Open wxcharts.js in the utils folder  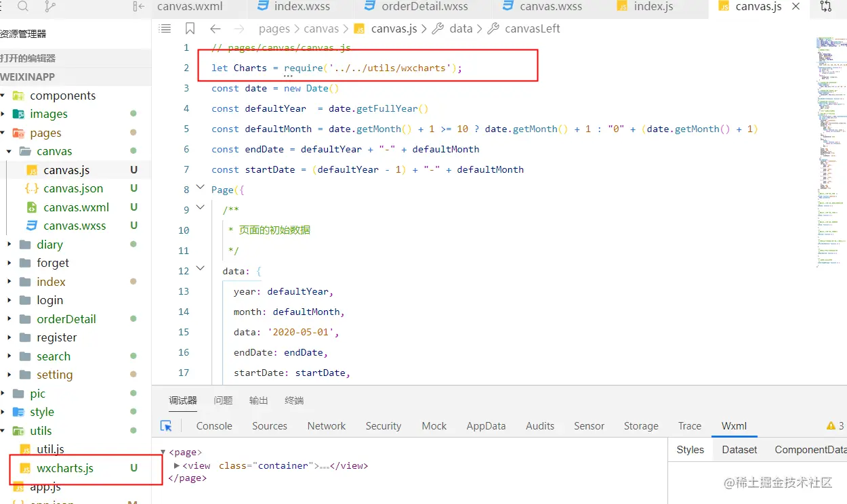click(65, 468)
